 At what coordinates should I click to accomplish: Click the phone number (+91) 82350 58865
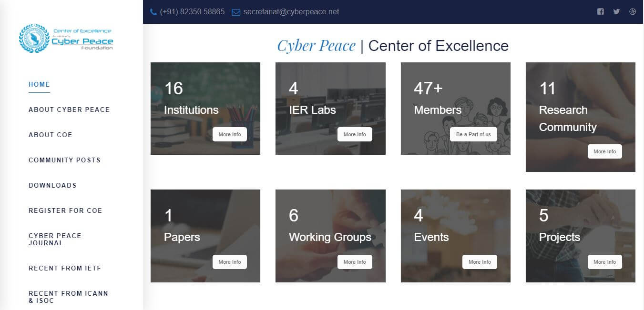click(x=192, y=12)
